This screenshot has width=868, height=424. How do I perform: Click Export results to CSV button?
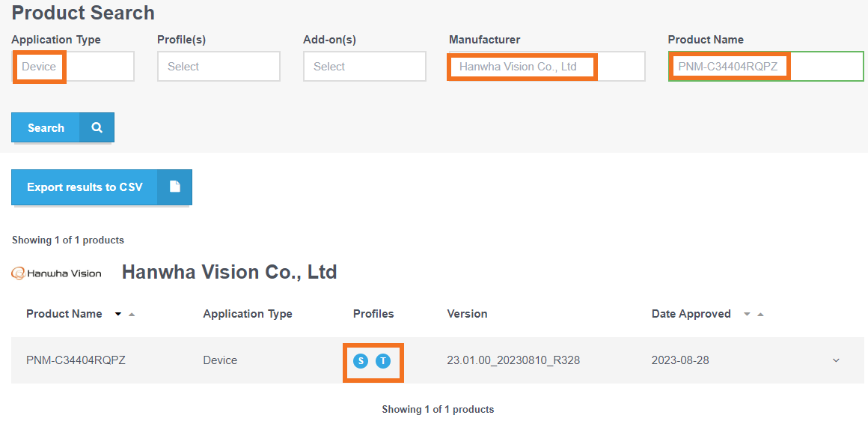click(x=102, y=187)
